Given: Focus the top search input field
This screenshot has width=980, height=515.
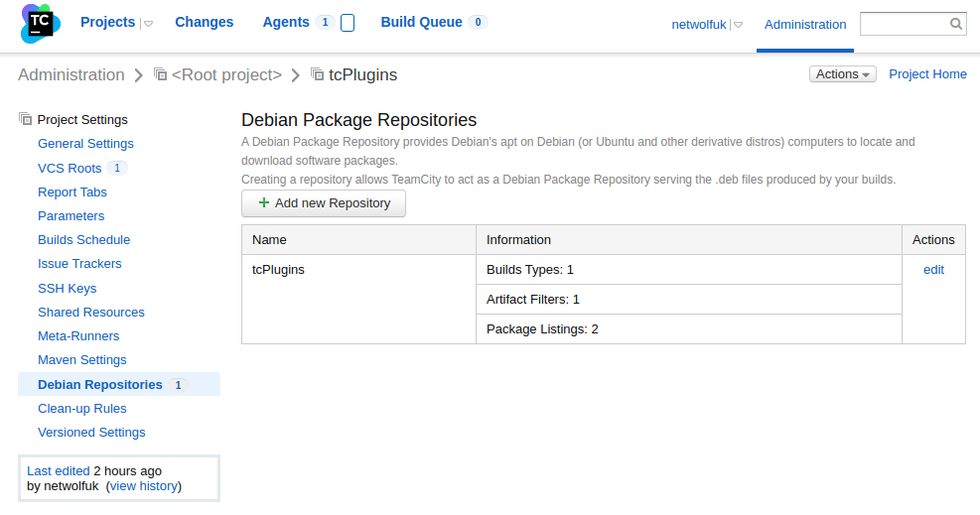Looking at the screenshot, I should (x=903, y=24).
